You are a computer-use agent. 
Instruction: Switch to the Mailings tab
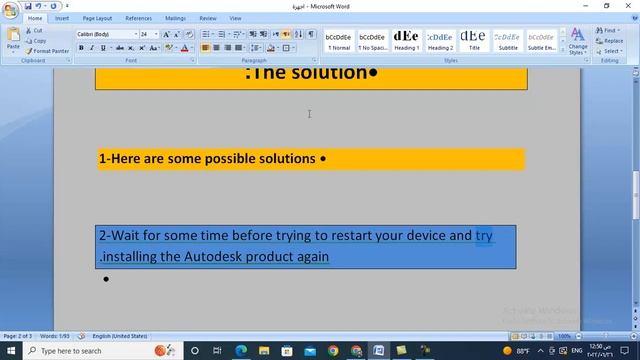tap(176, 18)
